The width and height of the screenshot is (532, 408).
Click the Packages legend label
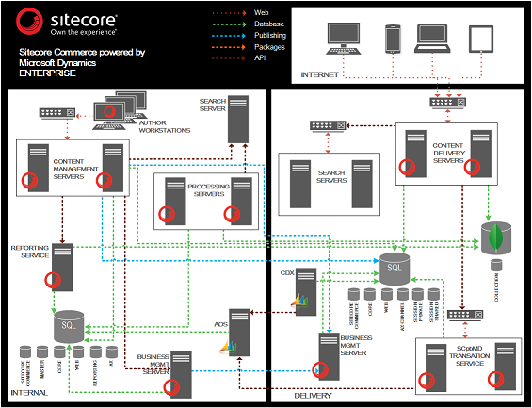pos(269,47)
